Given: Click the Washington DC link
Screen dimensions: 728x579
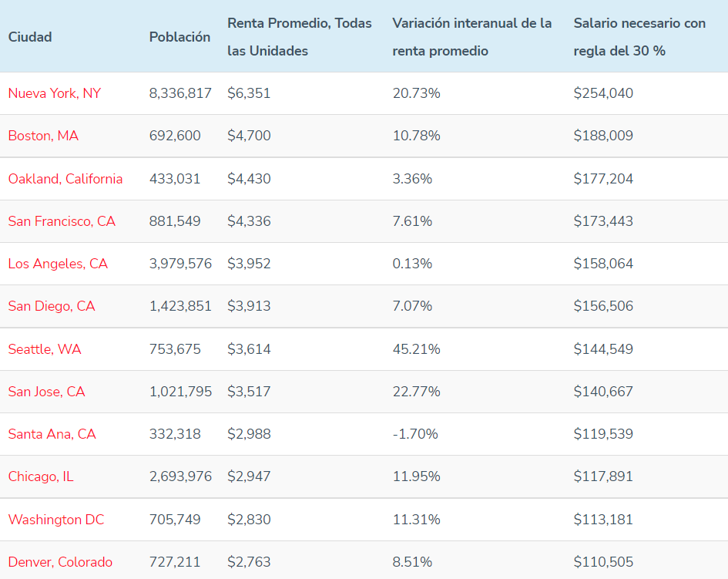Looking at the screenshot, I should coord(56,520).
